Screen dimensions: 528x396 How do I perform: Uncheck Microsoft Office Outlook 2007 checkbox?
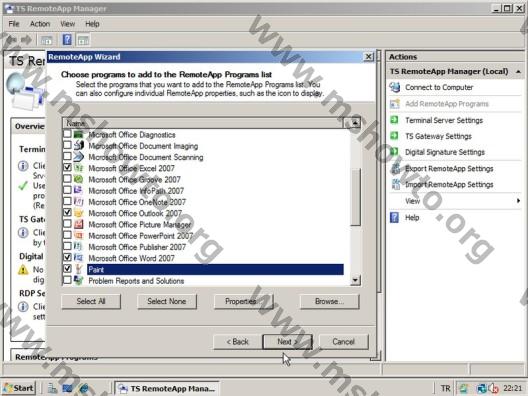tap(67, 212)
